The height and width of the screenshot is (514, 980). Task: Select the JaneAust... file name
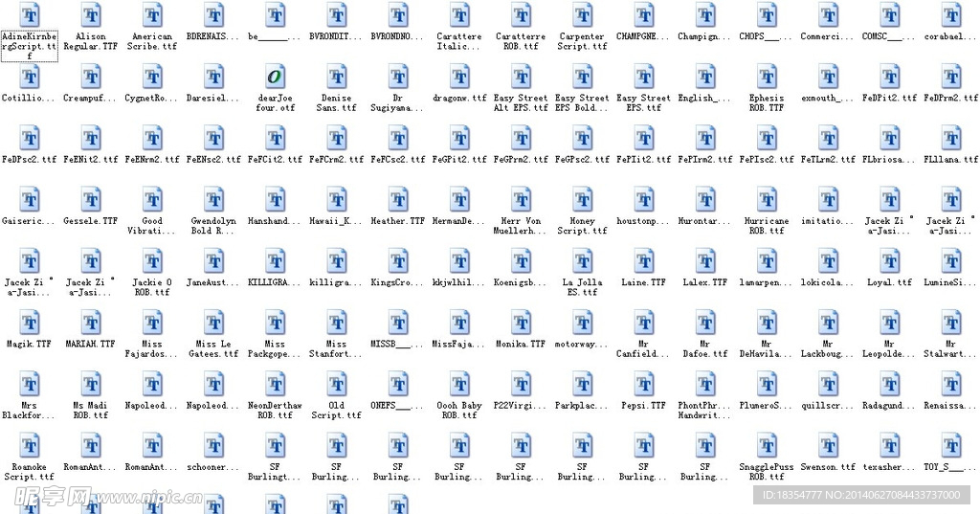tap(212, 282)
